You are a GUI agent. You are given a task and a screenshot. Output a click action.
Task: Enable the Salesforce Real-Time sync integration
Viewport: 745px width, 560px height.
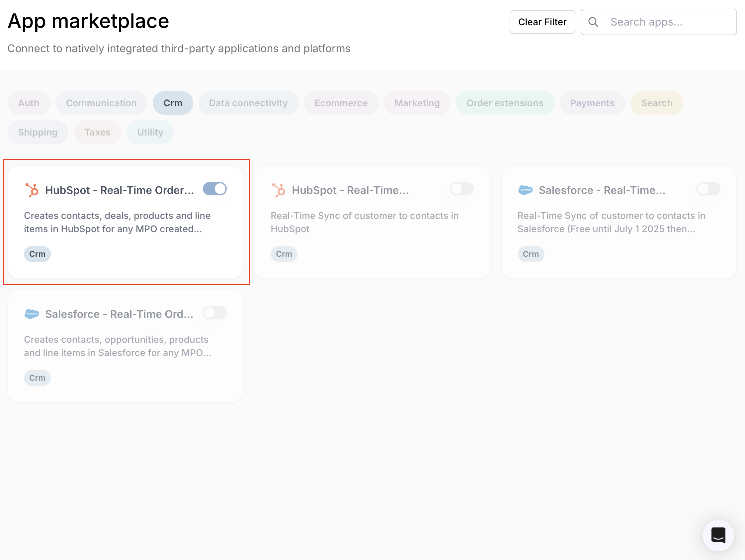tap(708, 189)
